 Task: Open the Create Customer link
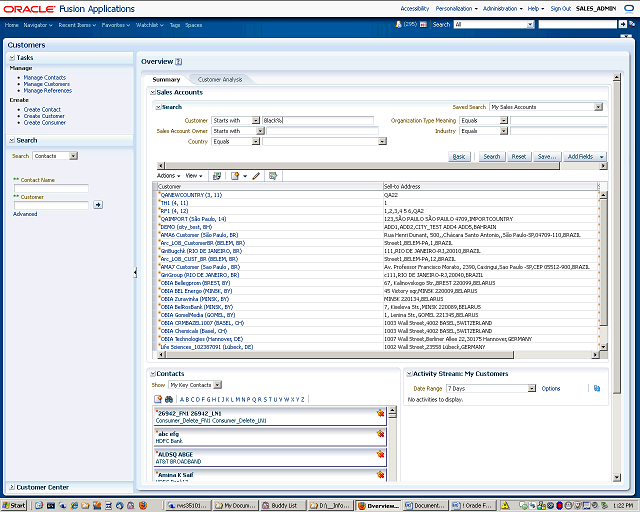[x=46, y=116]
